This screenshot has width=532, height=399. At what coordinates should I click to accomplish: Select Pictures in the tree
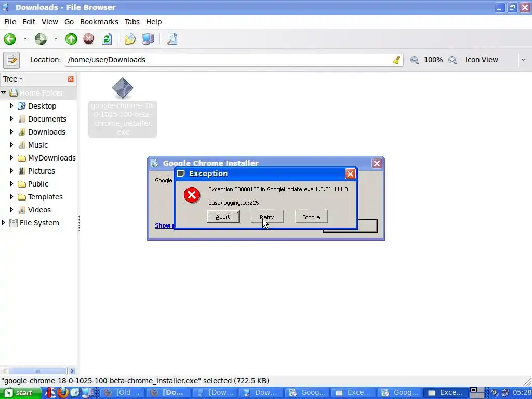(42, 170)
